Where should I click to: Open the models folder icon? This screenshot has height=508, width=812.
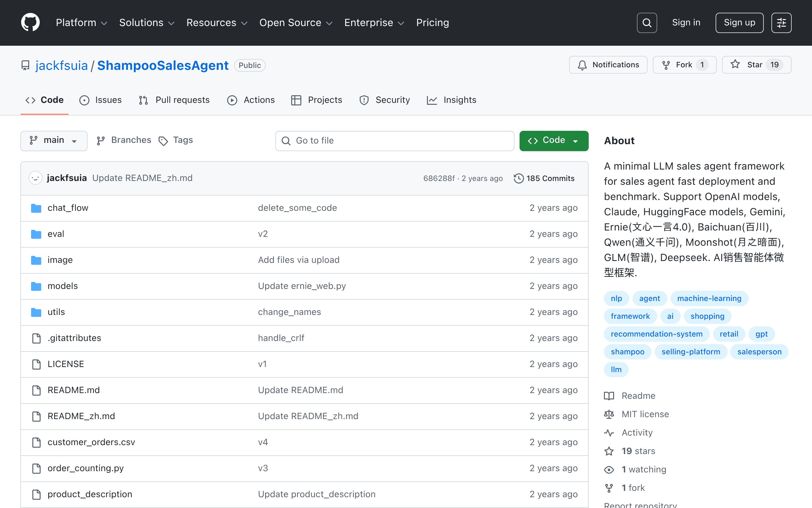click(36, 286)
